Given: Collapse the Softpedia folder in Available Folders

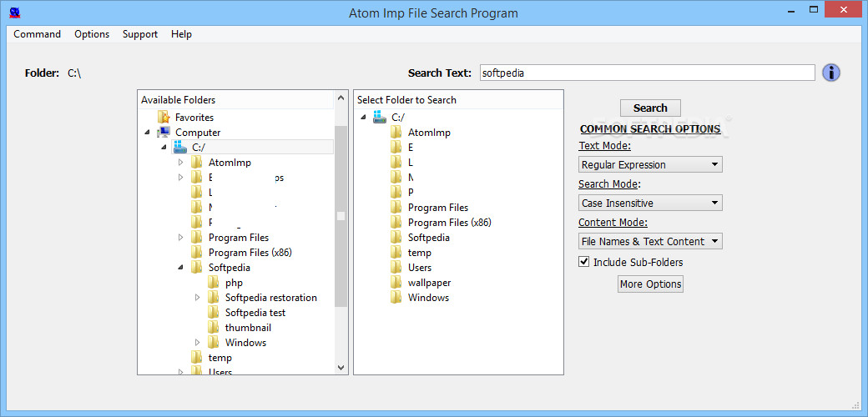Looking at the screenshot, I should (x=180, y=267).
